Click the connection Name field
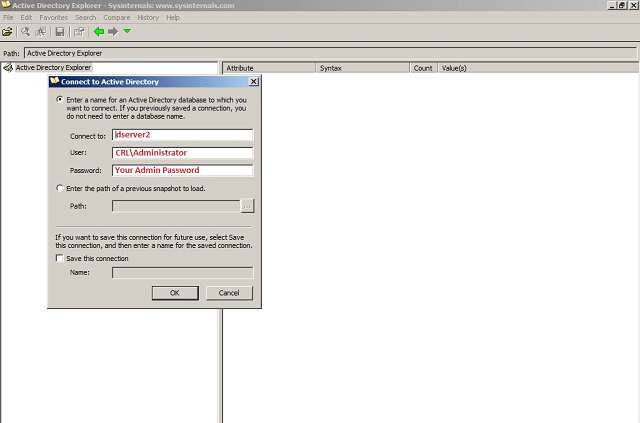The height and width of the screenshot is (423, 640). (182, 273)
